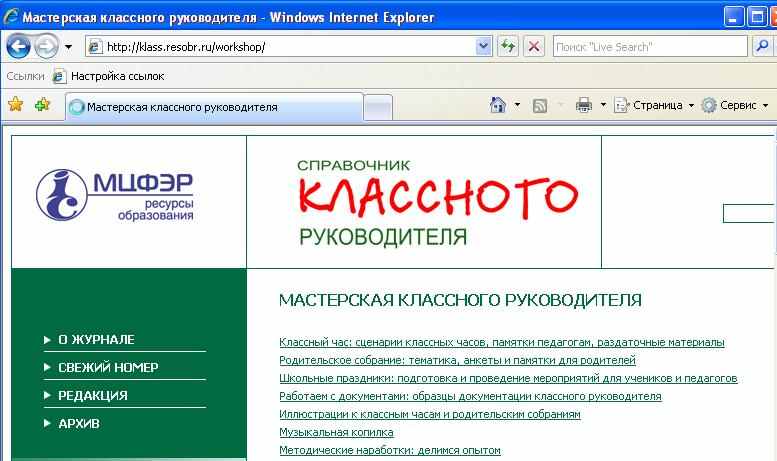Print the page with printer icon
The height and width of the screenshot is (461, 777).
584,105
